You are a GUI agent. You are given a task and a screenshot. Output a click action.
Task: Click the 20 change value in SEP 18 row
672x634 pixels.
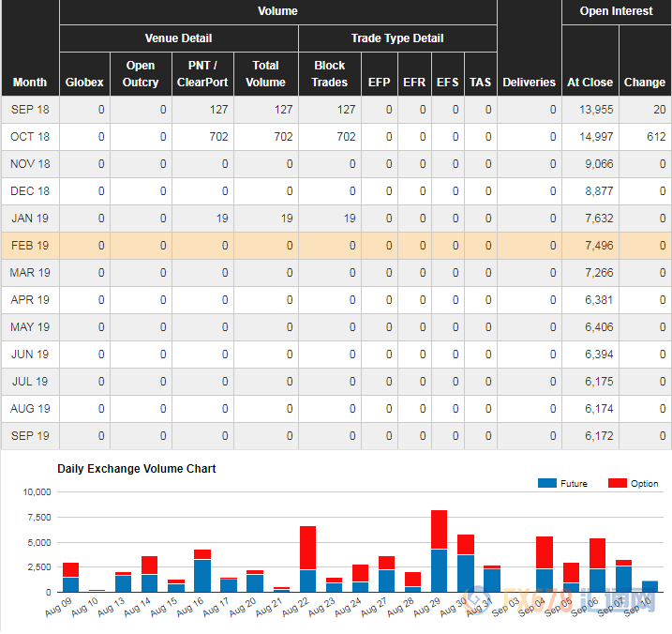[660, 110]
